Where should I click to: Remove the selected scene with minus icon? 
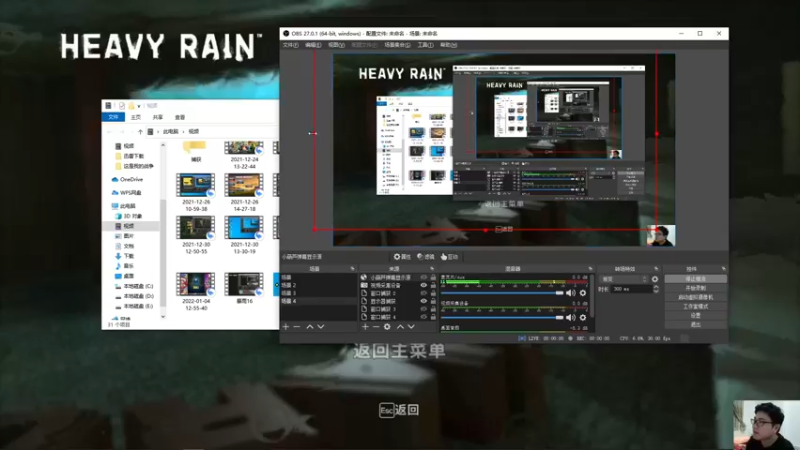(296, 327)
